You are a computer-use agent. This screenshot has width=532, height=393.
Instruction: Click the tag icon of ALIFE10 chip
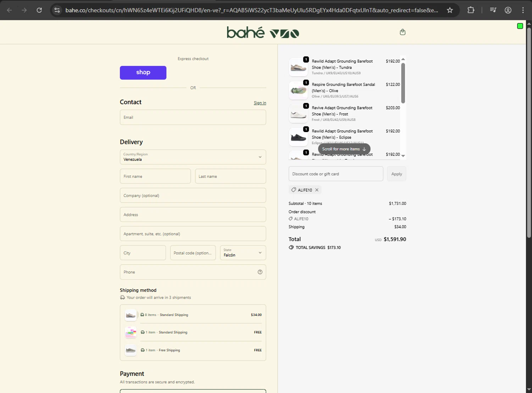(x=294, y=190)
